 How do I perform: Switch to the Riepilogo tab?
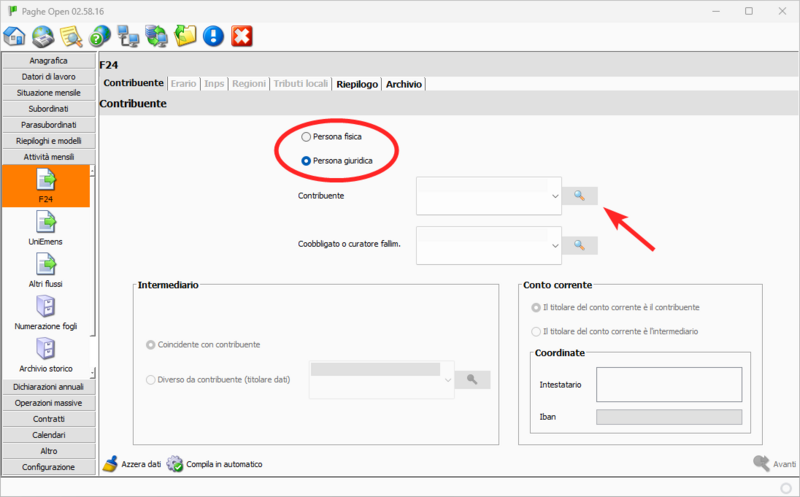357,84
